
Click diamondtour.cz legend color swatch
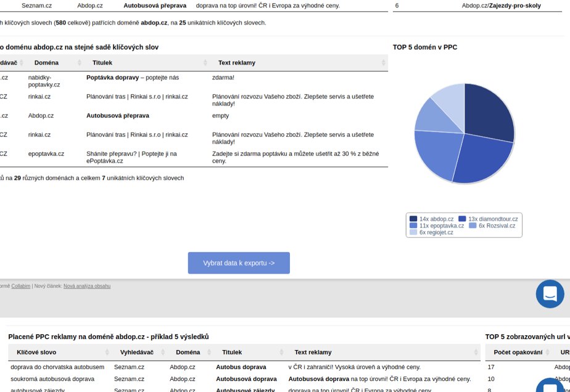pos(462,219)
